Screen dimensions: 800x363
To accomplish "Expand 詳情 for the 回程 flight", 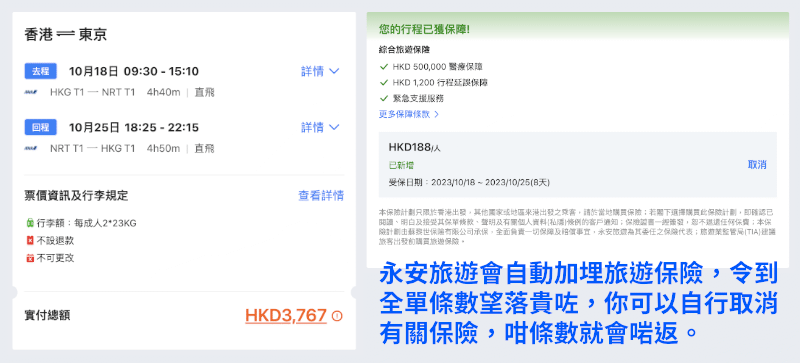I will 320,127.
